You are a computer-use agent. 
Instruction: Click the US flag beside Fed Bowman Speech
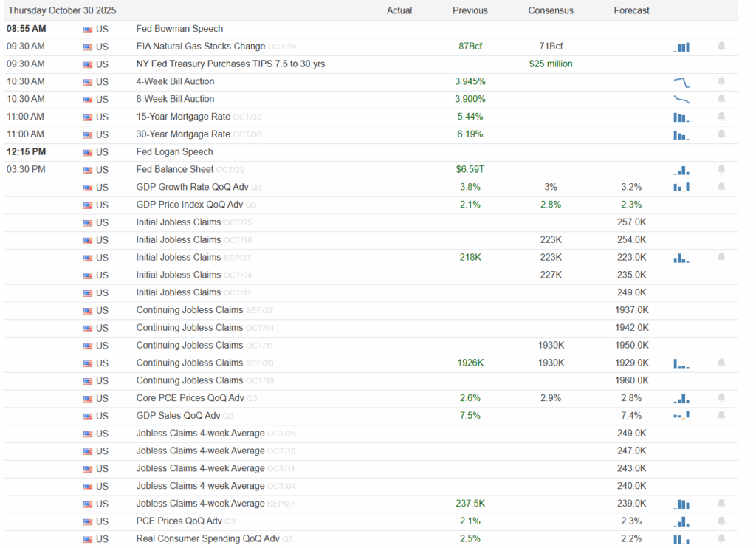88,30
